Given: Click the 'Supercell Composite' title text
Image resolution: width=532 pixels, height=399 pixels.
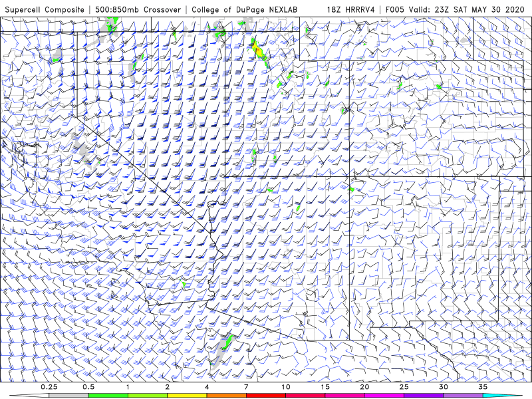Looking at the screenshot, I should pos(45,10).
